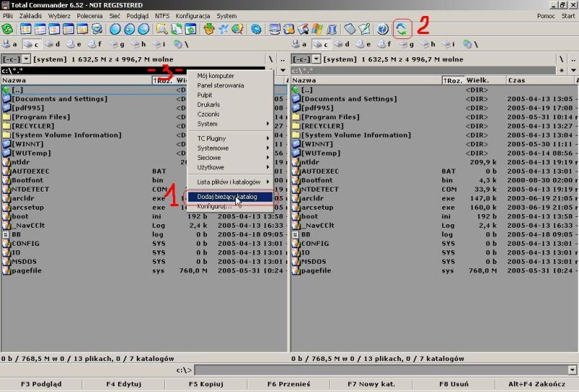Sort right panel by the Wielk. column
Screen dimensions: 579x392
pyautogui.click(x=484, y=80)
